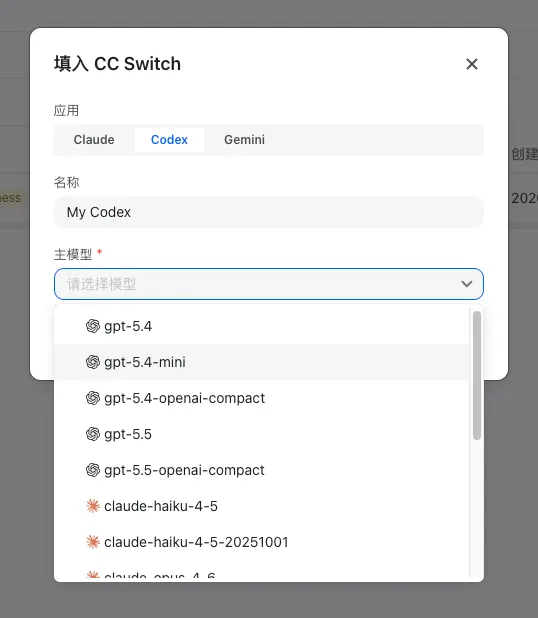Close the 填入 CC Switch dialog
Image resolution: width=538 pixels, height=618 pixels.
pyautogui.click(x=472, y=64)
